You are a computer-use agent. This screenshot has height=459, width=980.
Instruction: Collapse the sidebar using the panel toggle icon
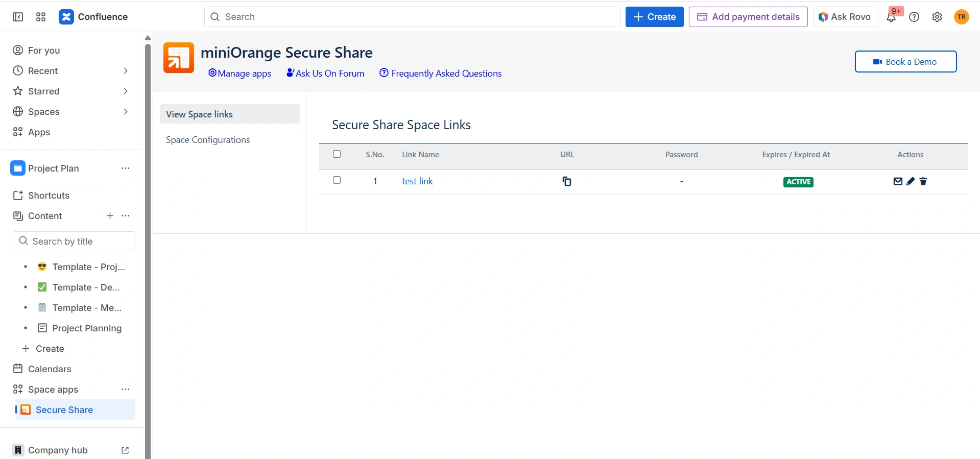[x=18, y=17]
